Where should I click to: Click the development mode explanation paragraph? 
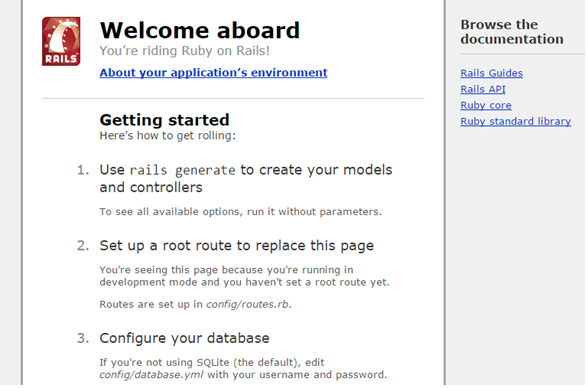tap(244, 276)
